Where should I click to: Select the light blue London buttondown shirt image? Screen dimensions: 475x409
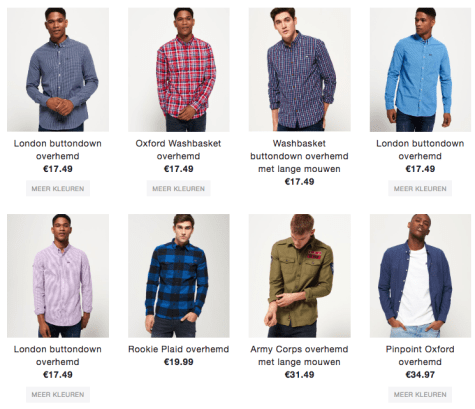pyautogui.click(x=420, y=70)
